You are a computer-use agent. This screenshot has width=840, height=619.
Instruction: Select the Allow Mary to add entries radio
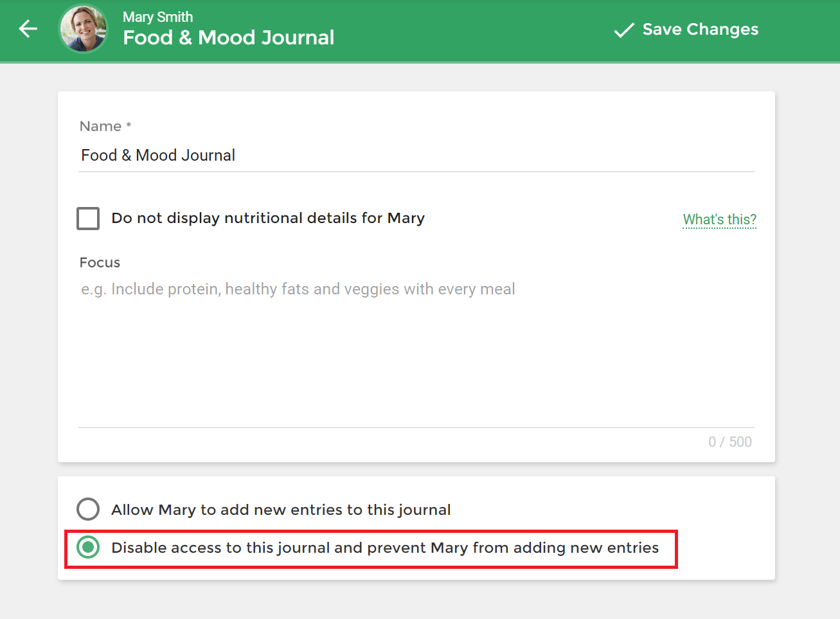click(x=88, y=509)
